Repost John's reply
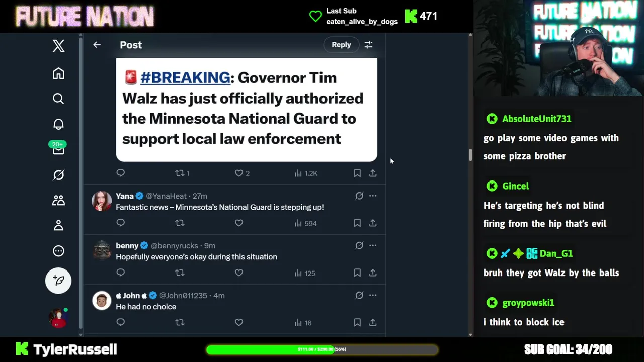The image size is (644, 362). point(180,322)
